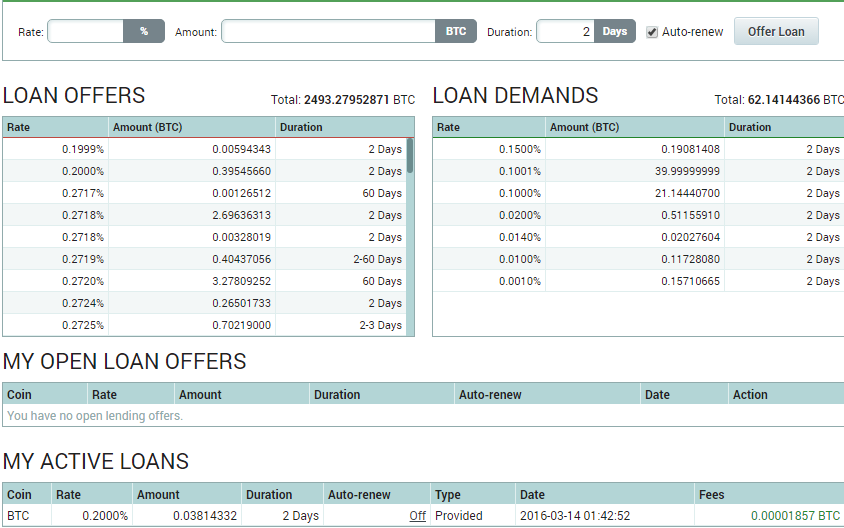Screen dimensions: 844x528
Task: Click the 2-60 Days duration cell
Action: [377, 259]
